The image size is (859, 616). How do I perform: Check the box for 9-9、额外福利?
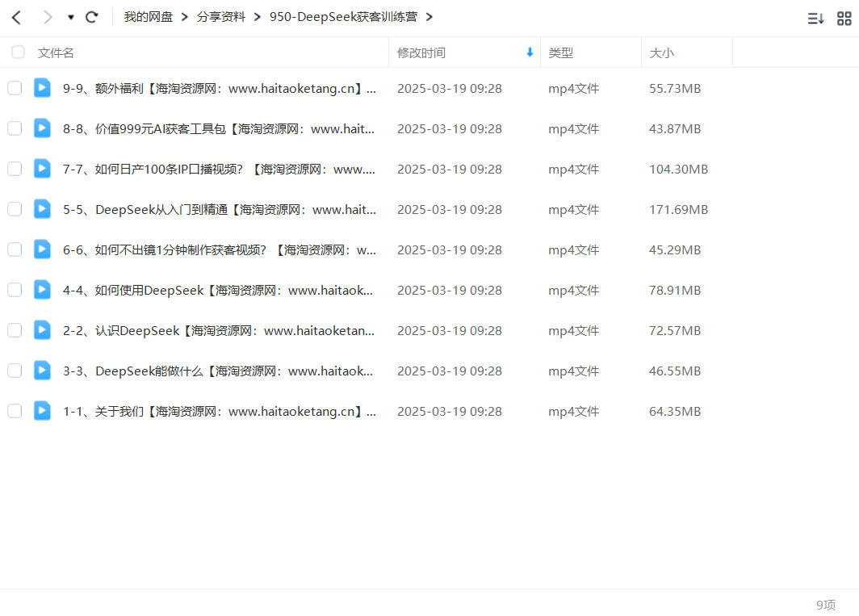pos(15,88)
